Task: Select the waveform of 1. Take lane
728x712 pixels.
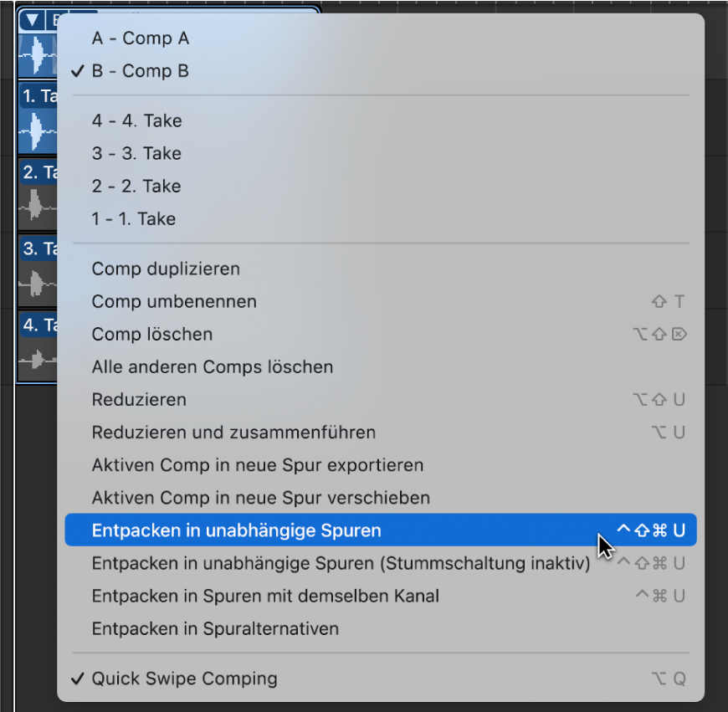Action: pos(38,130)
